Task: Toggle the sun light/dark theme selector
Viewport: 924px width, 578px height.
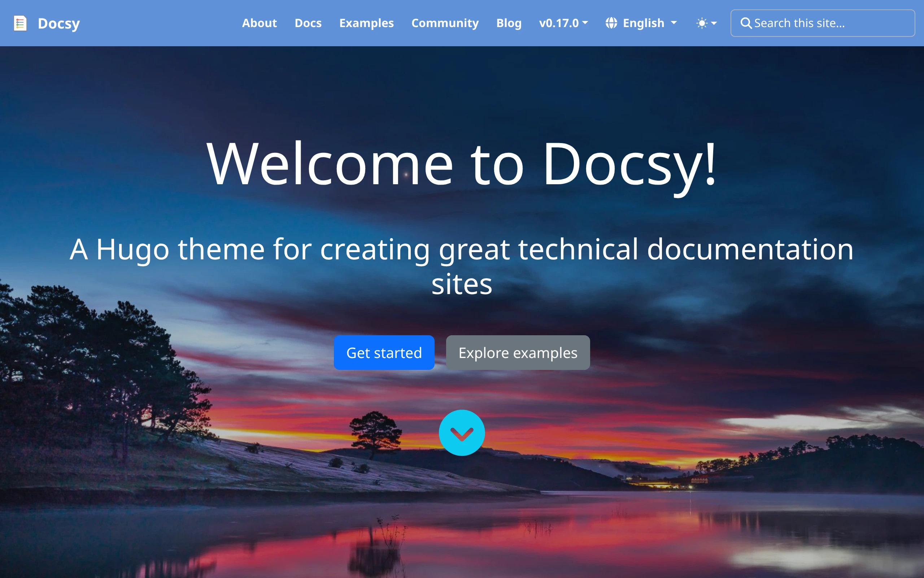Action: 706,23
